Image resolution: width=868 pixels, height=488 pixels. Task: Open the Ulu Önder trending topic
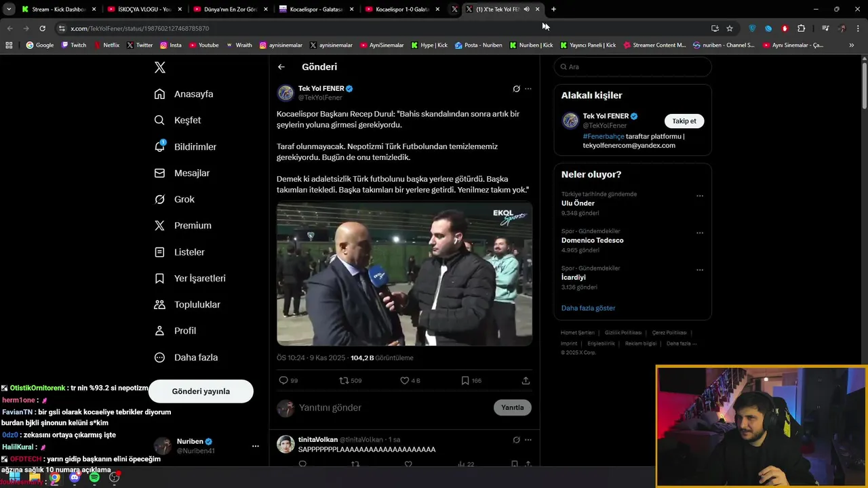[578, 203]
